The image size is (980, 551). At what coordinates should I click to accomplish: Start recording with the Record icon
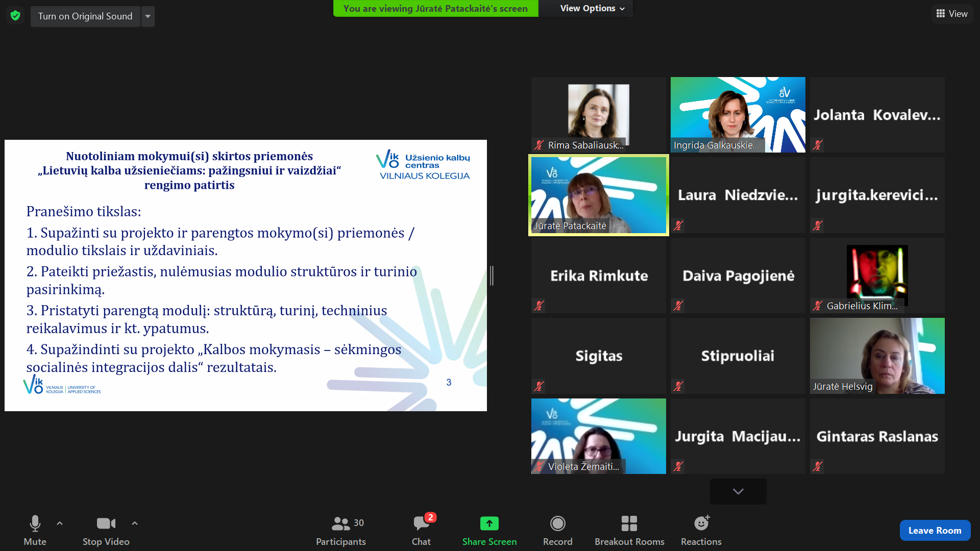pos(557,524)
